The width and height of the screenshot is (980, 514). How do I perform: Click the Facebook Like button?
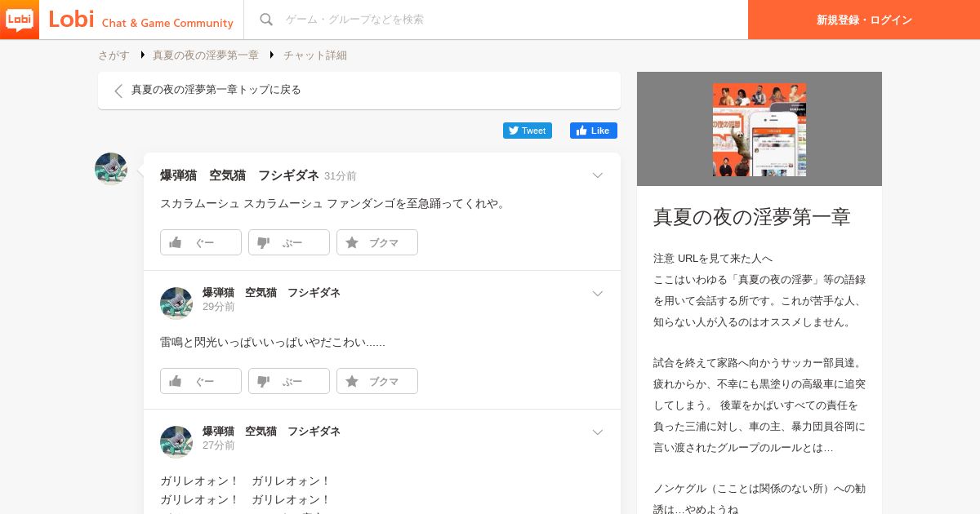tap(594, 131)
